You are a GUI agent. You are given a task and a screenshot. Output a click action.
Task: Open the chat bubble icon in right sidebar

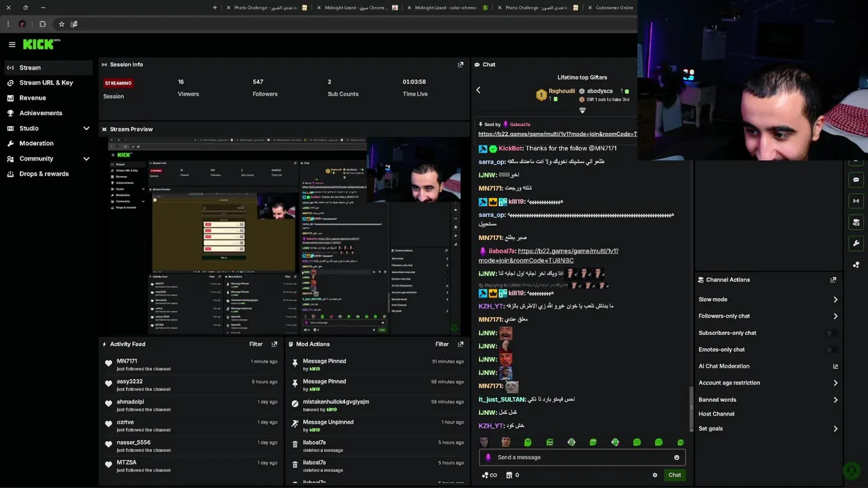[856, 180]
